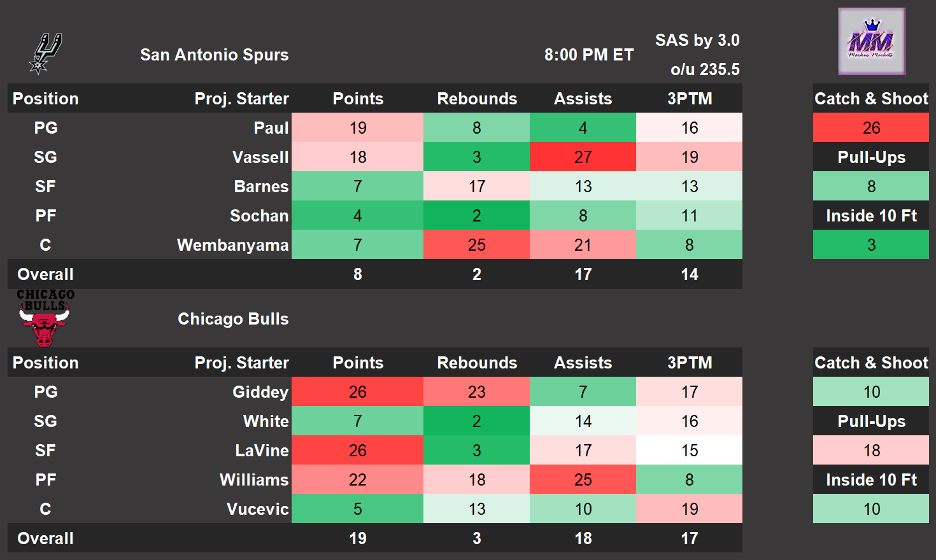This screenshot has width=936, height=560.
Task: Select the o/u 235.5 total
Action: 705,69
